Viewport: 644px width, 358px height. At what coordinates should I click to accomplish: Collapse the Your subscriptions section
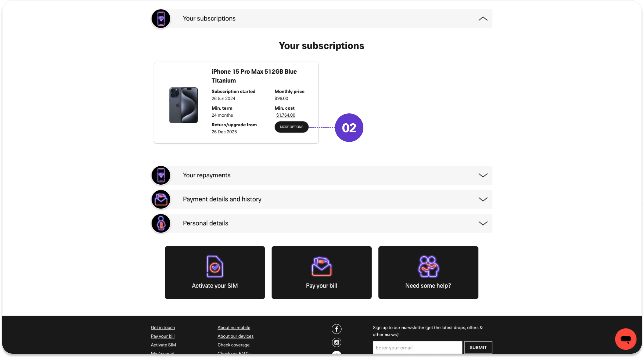point(483,19)
